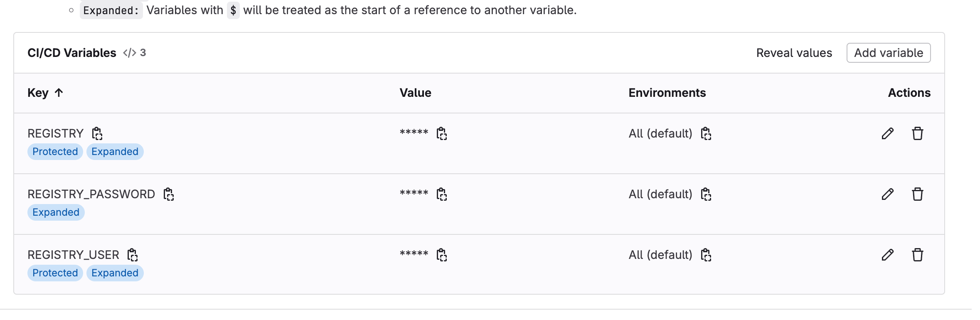Click the Add variable button
The width and height of the screenshot is (980, 320).
pyautogui.click(x=889, y=53)
